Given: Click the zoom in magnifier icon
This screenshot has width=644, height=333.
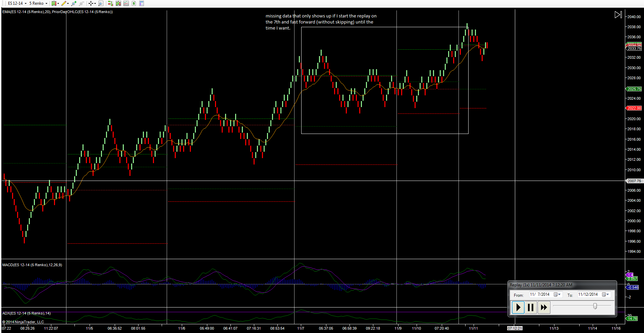Looking at the screenshot, I should pos(74,3).
